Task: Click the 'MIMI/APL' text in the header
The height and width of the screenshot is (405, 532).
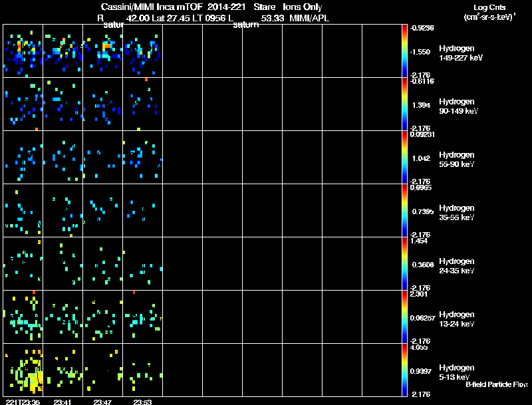Action: (309, 18)
